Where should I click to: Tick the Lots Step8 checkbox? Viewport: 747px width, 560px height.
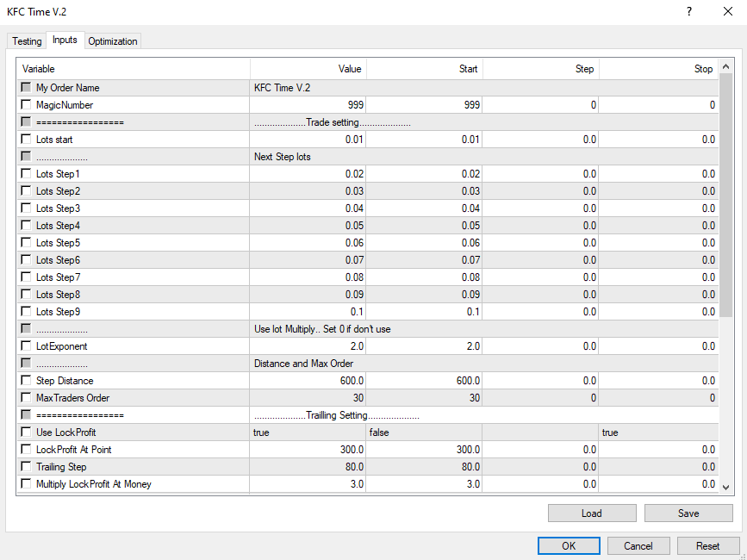pyautogui.click(x=26, y=294)
